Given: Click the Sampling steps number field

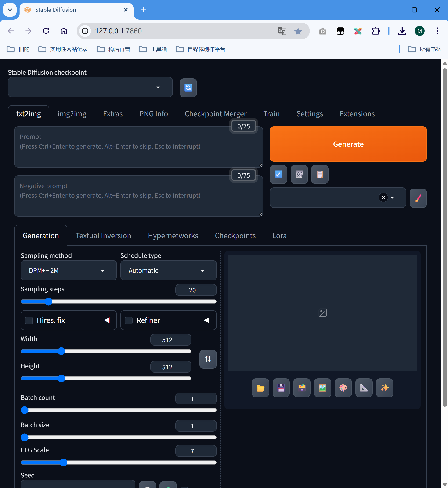Looking at the screenshot, I should tap(196, 290).
